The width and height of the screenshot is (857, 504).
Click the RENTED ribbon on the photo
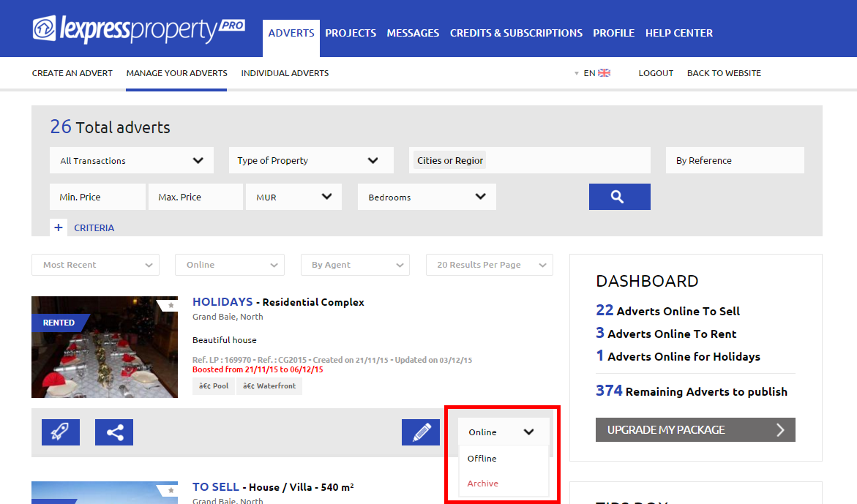(x=59, y=323)
